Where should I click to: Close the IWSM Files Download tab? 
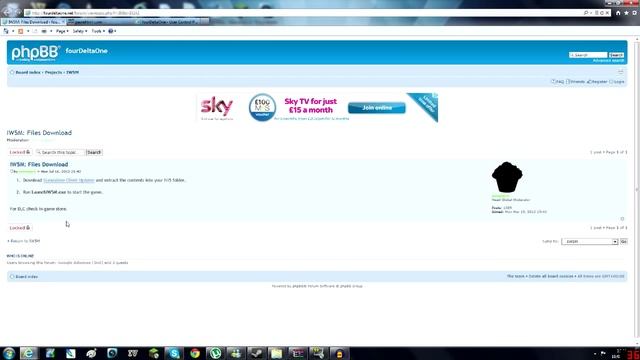[x=63, y=22]
